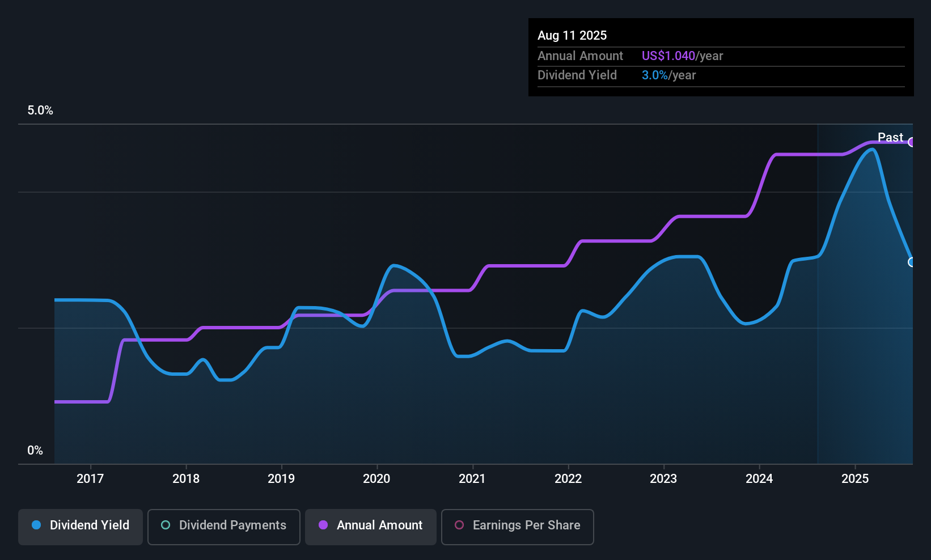The width and height of the screenshot is (931, 560).
Task: Click the 3.0% dividend yield value in tooltip
Action: coord(654,75)
